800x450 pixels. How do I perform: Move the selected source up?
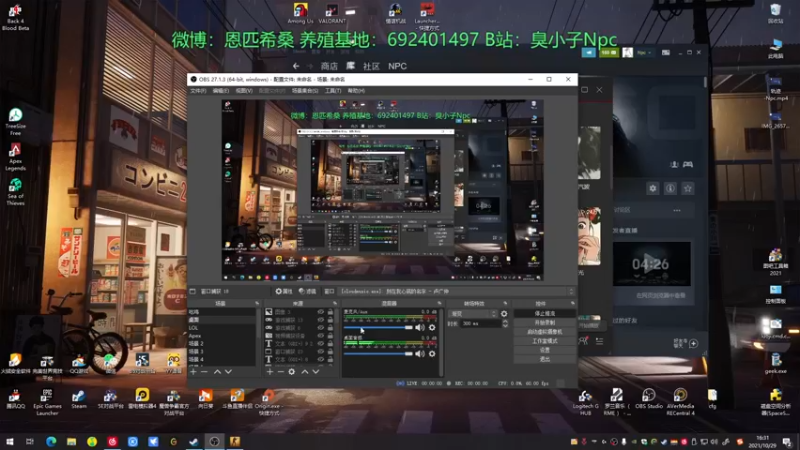[305, 372]
